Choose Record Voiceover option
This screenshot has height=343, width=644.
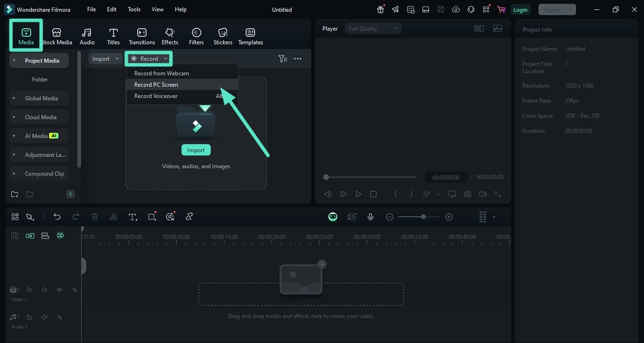182,96
